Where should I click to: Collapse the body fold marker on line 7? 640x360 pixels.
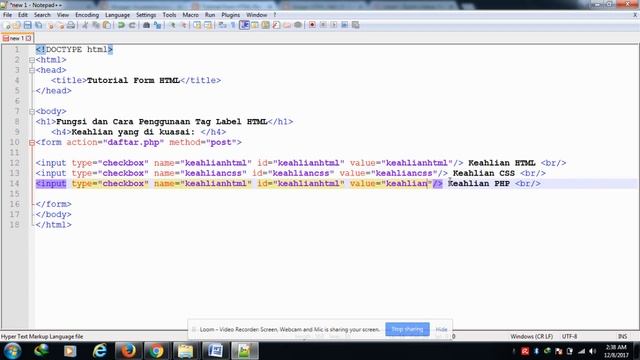[32, 111]
